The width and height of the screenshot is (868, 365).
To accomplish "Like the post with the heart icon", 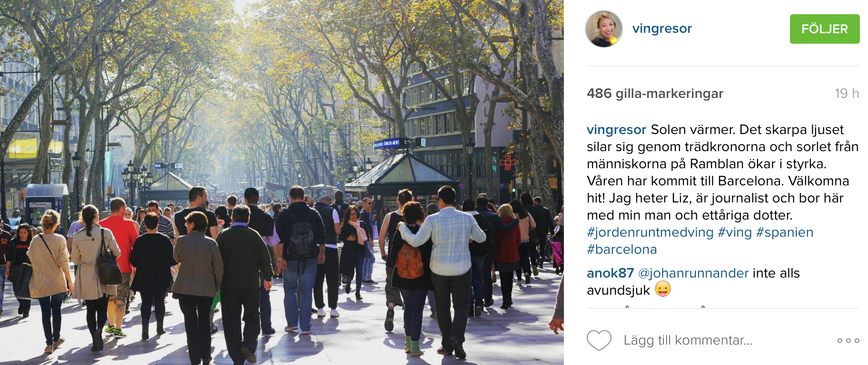I will (x=599, y=340).
